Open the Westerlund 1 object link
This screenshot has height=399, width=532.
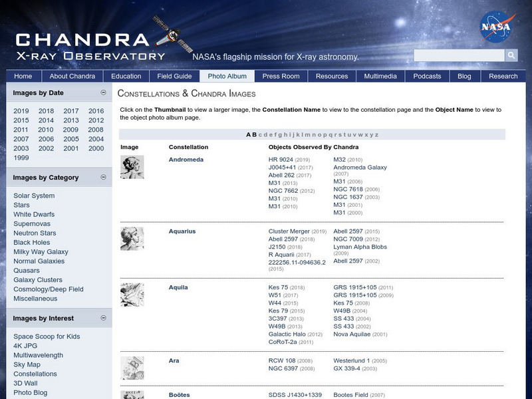coord(352,360)
